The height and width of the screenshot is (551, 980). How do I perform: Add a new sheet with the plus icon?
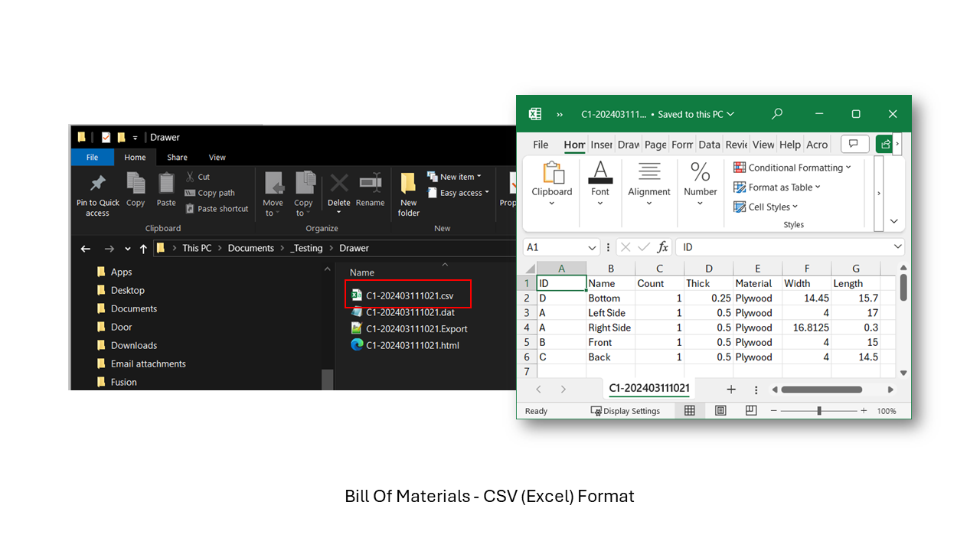731,390
